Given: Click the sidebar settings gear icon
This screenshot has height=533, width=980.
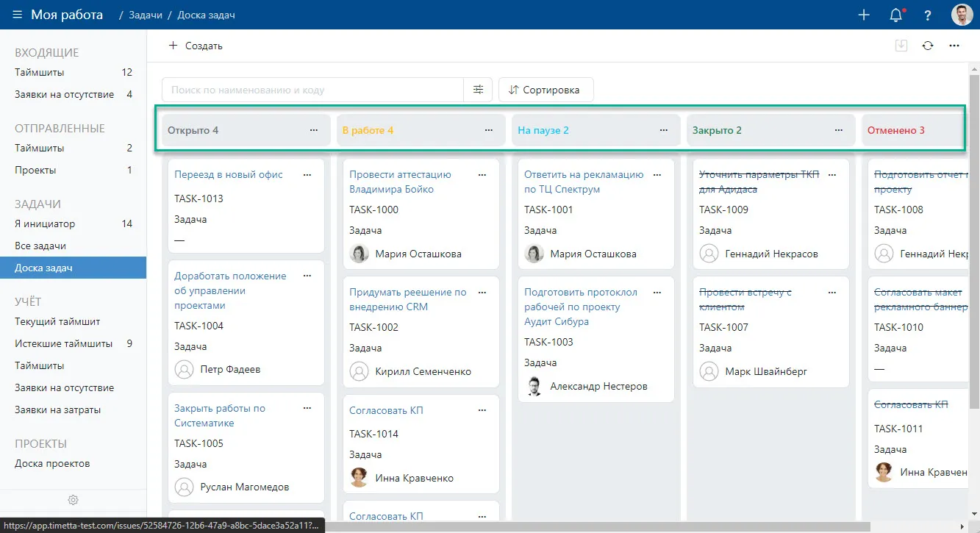Looking at the screenshot, I should (x=74, y=500).
